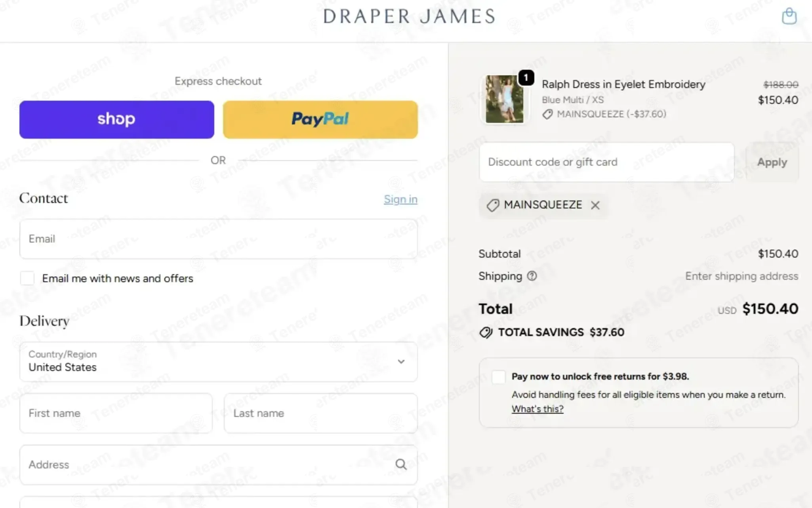Enable 'Email me with news and offers'
The height and width of the screenshot is (508, 812).
coord(27,278)
